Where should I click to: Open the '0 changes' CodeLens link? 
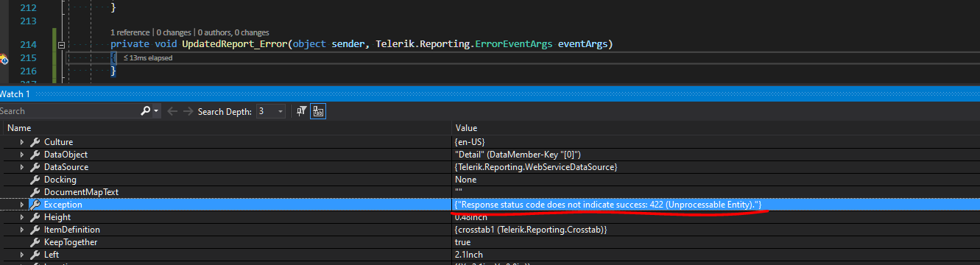[x=173, y=32]
